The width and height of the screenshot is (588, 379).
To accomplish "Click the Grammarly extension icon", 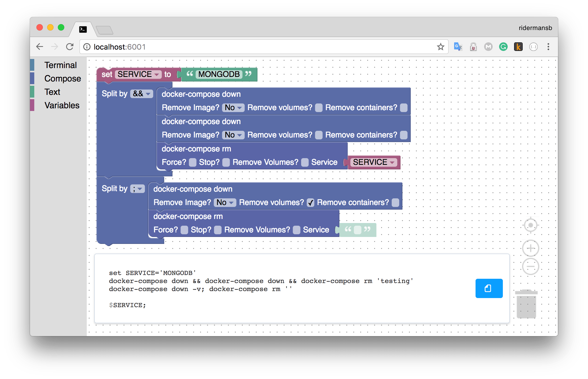I will 503,47.
